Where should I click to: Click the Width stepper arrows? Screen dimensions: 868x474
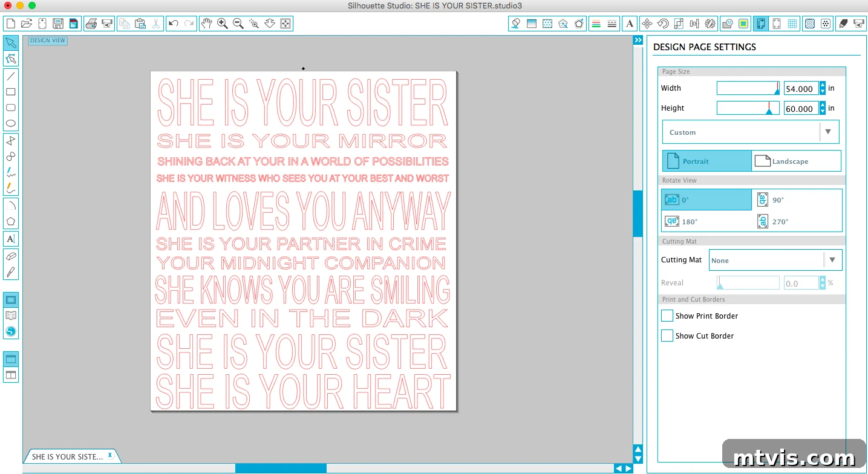point(823,88)
